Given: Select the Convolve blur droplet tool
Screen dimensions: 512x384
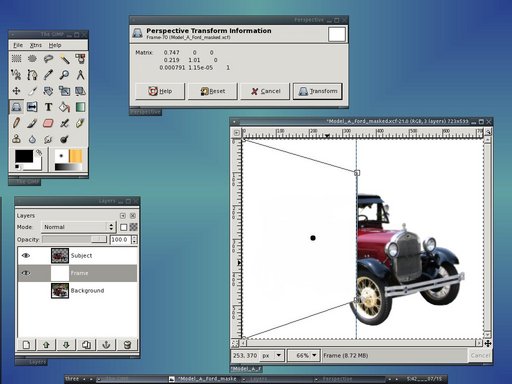Looking at the screenshot, I should pos(32,139).
